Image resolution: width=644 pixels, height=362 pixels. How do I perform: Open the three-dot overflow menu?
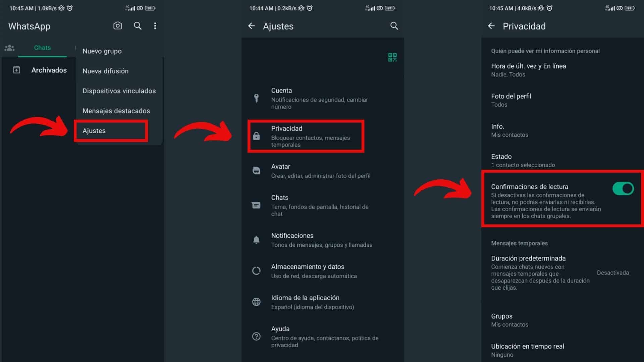[155, 26]
